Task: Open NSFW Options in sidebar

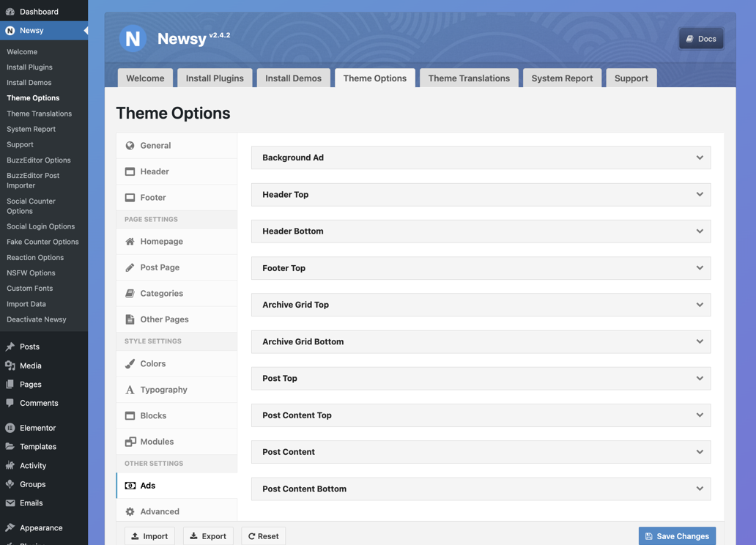Action: [x=31, y=273]
